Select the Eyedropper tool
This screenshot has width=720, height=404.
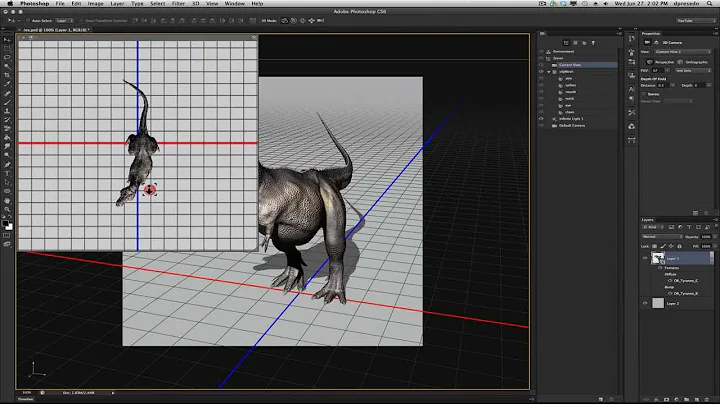pyautogui.click(x=7, y=84)
